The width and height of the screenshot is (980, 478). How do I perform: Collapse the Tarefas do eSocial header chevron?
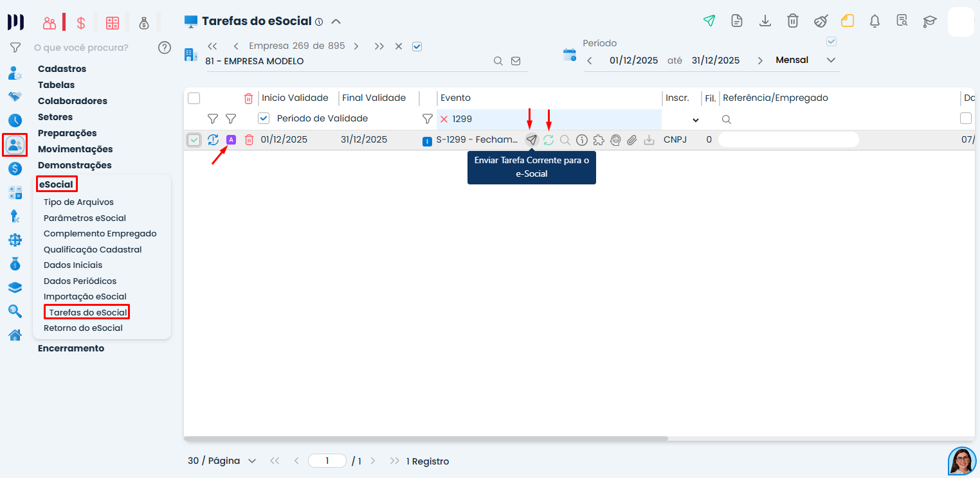[x=336, y=21]
